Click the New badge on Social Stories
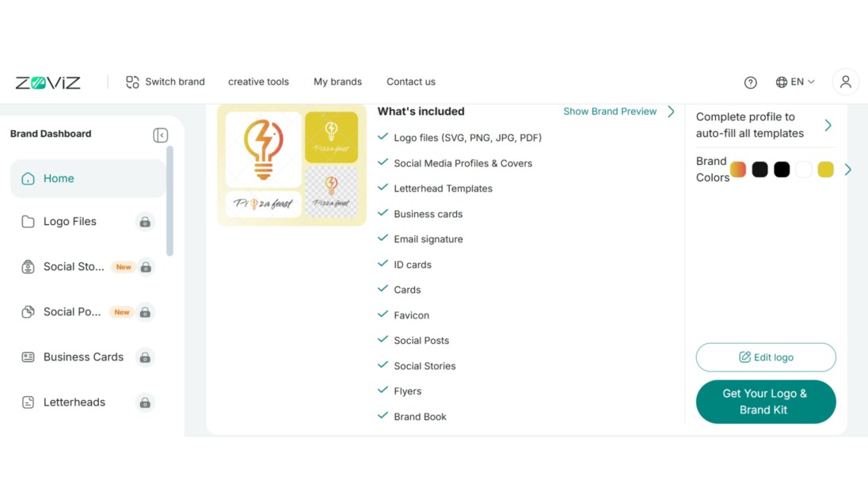The height and width of the screenshot is (488, 868). click(123, 267)
